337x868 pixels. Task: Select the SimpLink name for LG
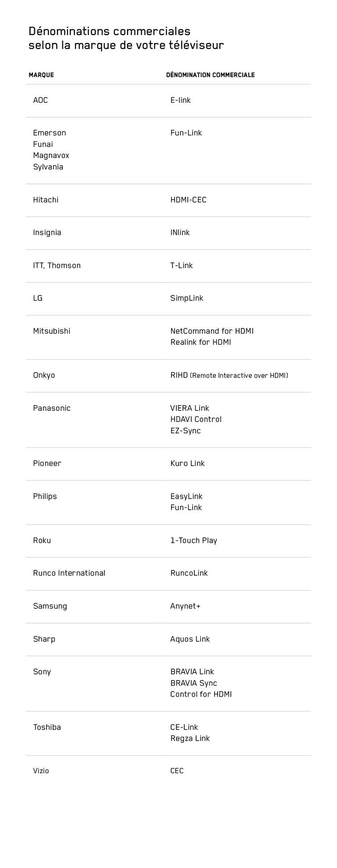[186, 298]
